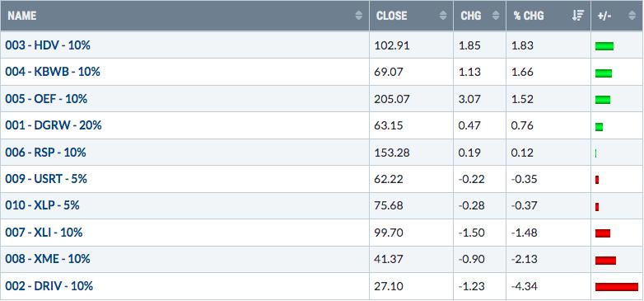Toggle sort arrows on CHG column
644x301 pixels.
[496, 16]
